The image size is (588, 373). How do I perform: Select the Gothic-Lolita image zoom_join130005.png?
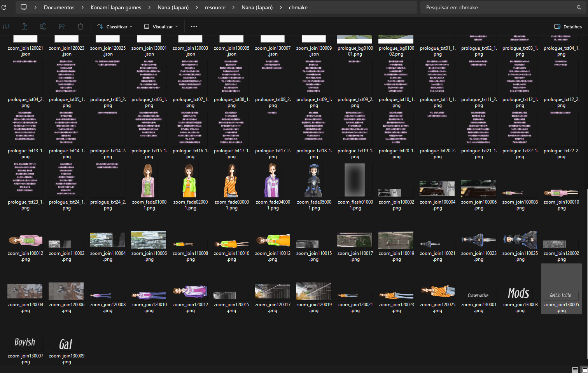(560, 295)
